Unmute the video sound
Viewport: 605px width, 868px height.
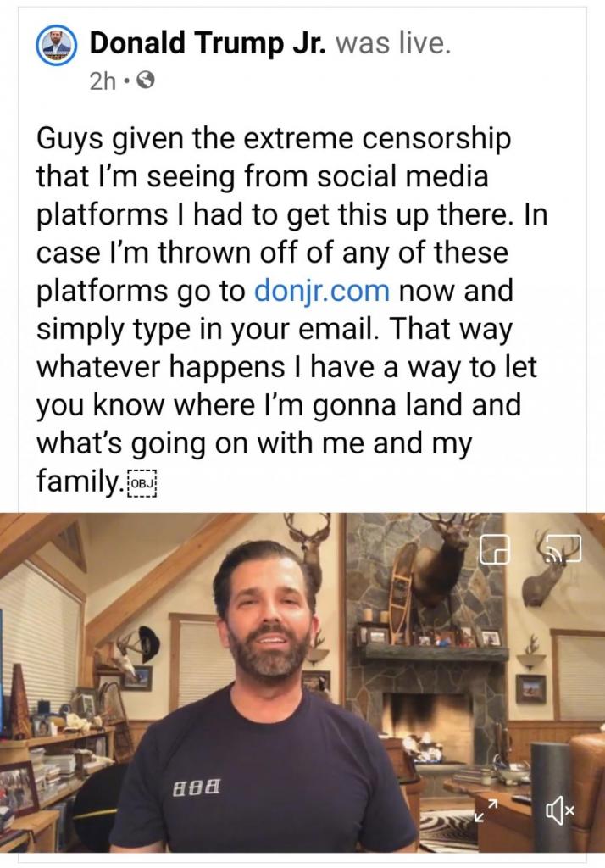(561, 812)
